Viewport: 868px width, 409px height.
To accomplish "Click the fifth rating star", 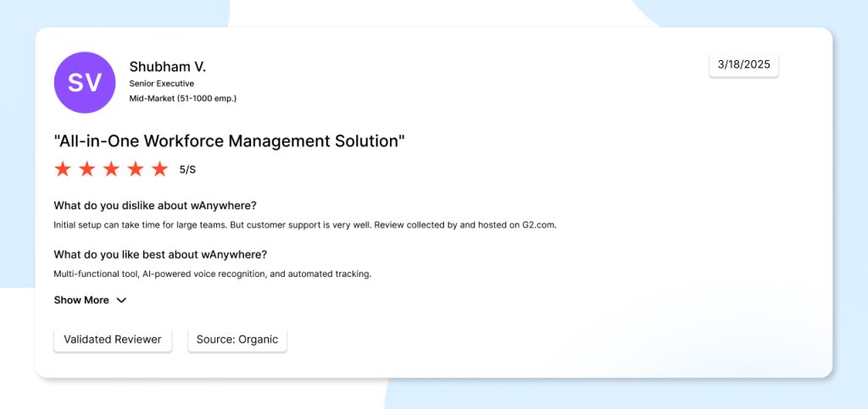I will coord(159,169).
